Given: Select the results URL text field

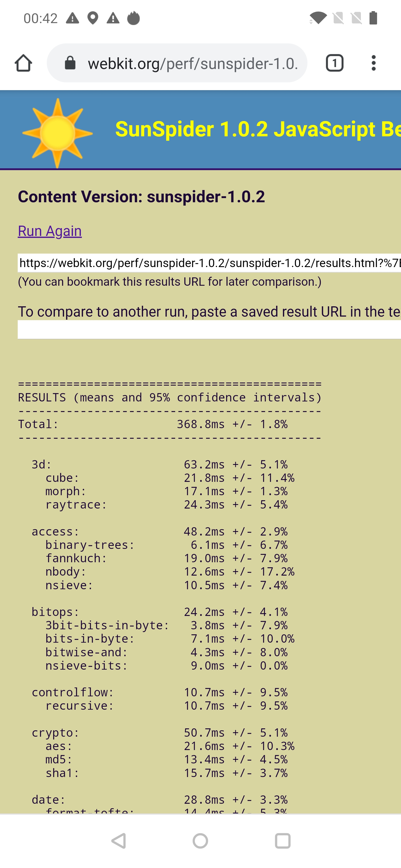Looking at the screenshot, I should click(209, 263).
